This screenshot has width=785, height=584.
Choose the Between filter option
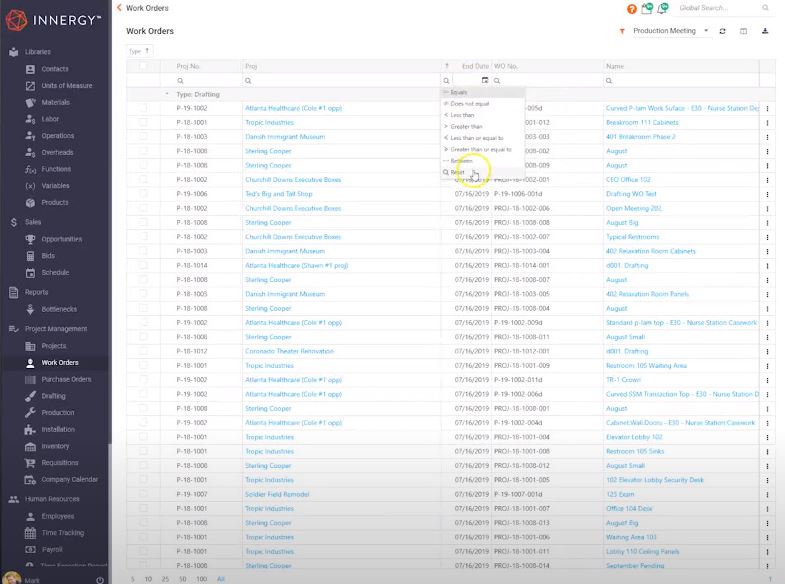[483, 161]
